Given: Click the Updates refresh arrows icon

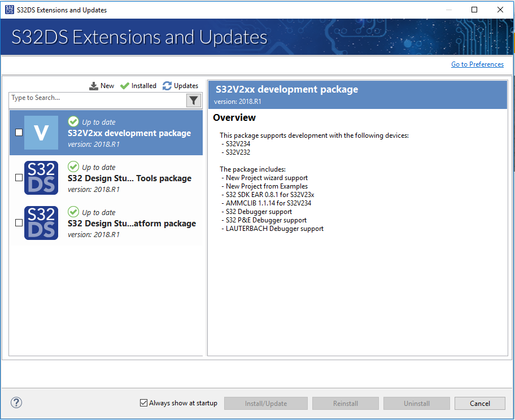Looking at the screenshot, I should pos(167,86).
